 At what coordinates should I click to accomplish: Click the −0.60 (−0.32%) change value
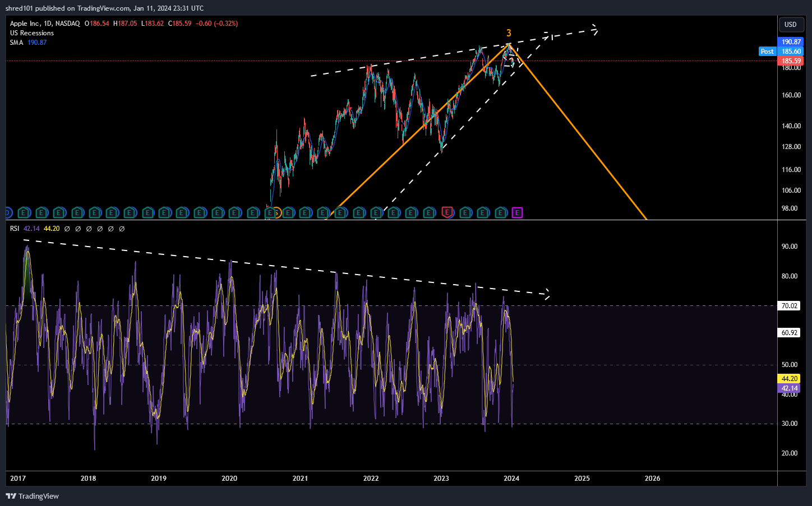[x=217, y=24]
